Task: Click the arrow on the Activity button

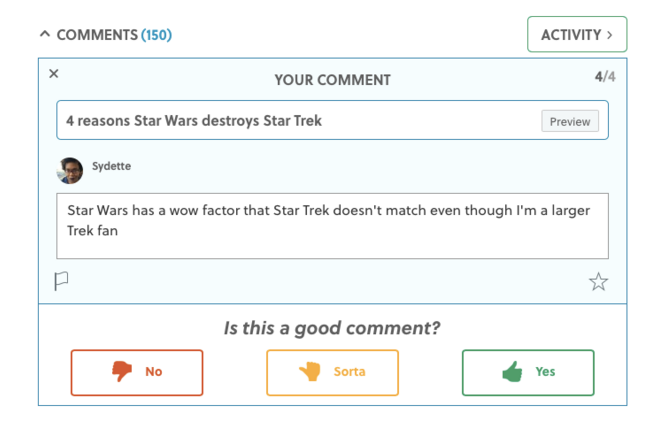Action: (610, 35)
